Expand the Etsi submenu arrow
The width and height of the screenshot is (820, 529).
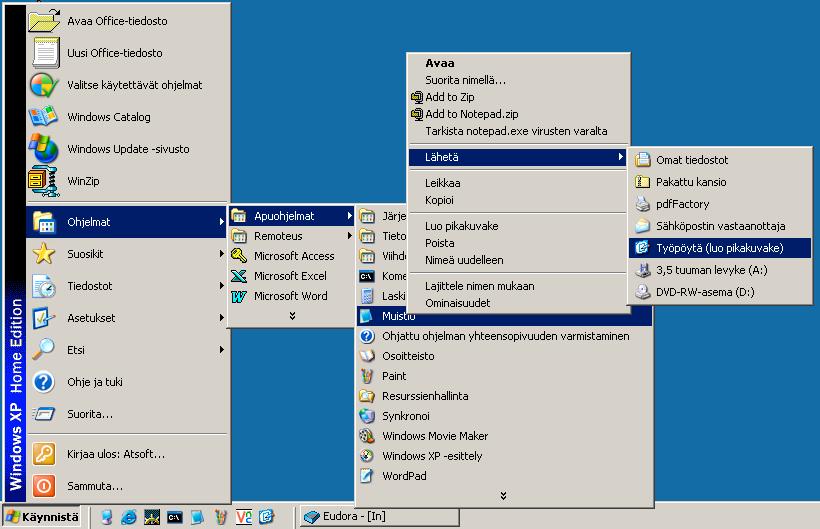[222, 349]
